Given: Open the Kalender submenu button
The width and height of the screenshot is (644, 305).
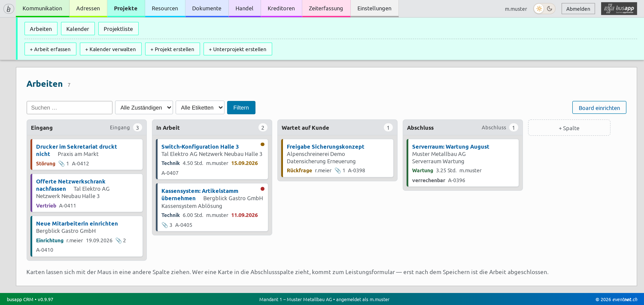Looking at the screenshot, I should coord(78,29).
